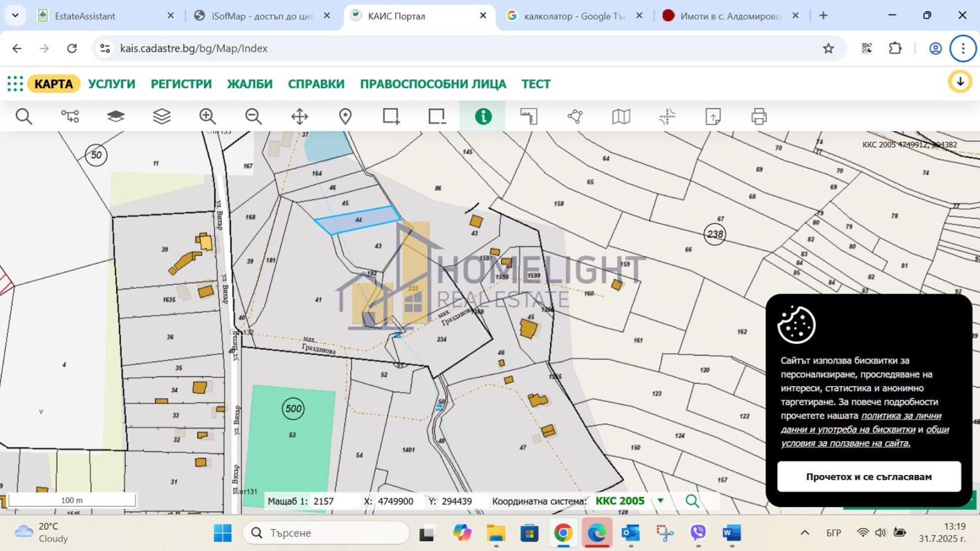Activate the pan move arrows tool
Image resolution: width=980 pixels, height=551 pixels.
300,116
